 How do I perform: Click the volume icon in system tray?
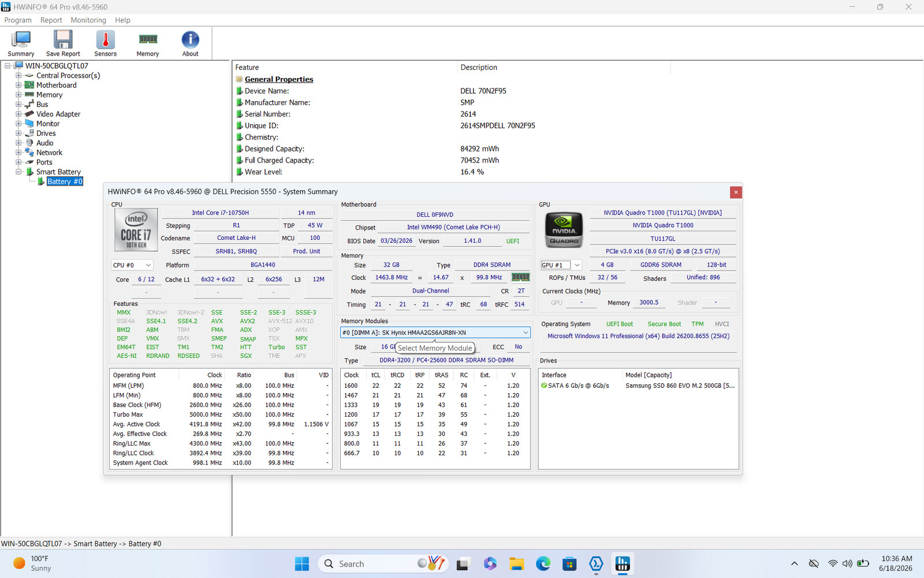847,564
